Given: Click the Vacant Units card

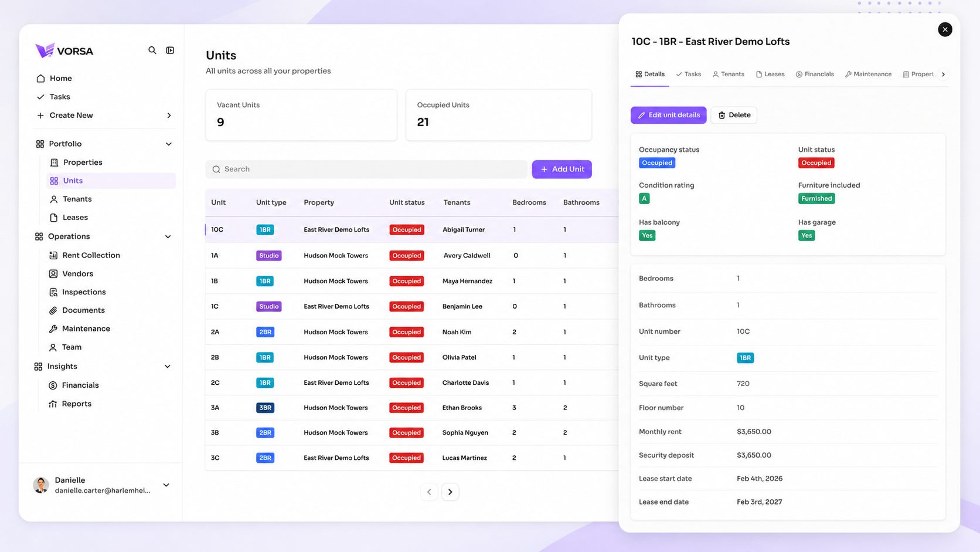Looking at the screenshot, I should point(301,115).
